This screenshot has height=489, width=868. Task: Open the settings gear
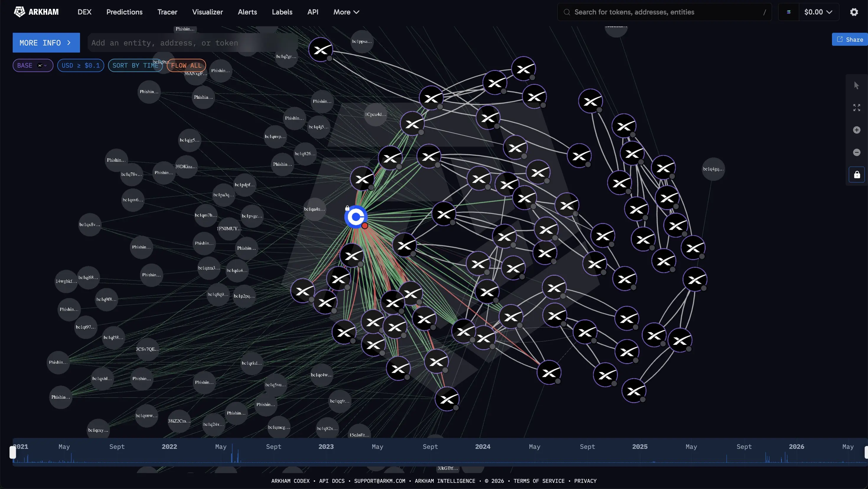point(854,12)
